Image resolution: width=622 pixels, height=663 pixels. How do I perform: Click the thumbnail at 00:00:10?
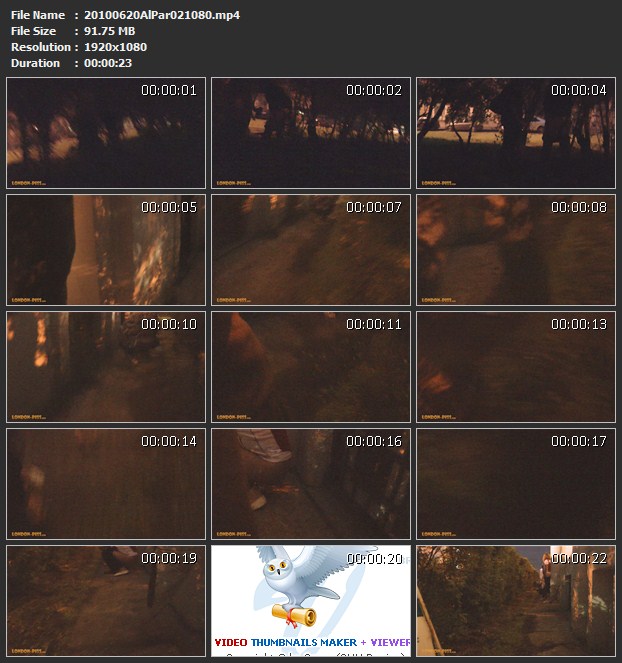click(106, 367)
